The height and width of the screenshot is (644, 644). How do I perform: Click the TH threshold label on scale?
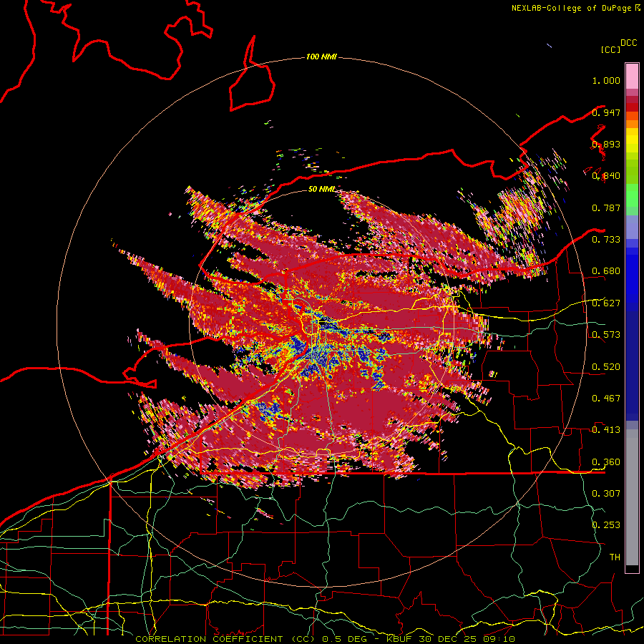coord(615,557)
